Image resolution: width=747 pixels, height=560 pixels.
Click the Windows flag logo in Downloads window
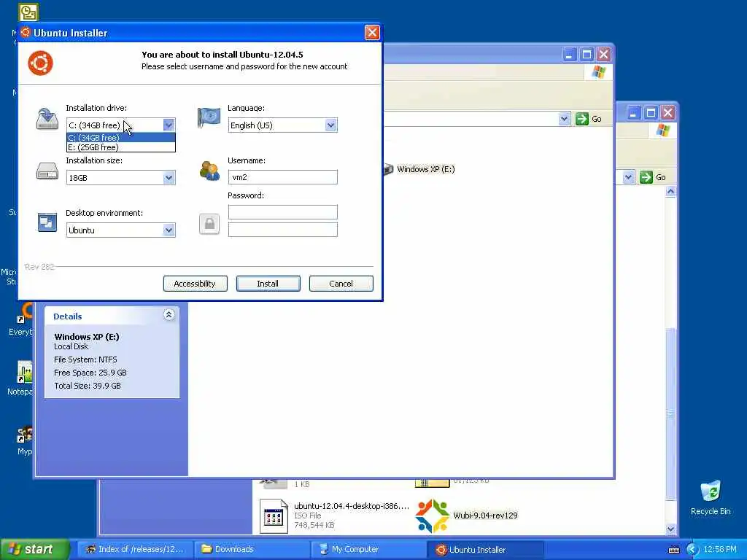[662, 130]
